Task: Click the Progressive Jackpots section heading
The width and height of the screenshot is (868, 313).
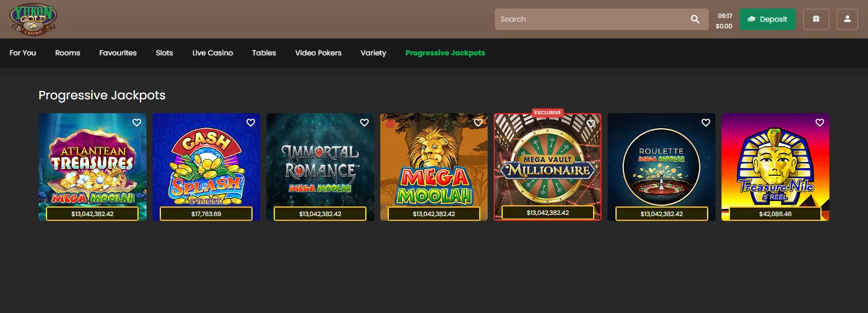Action: coord(102,95)
